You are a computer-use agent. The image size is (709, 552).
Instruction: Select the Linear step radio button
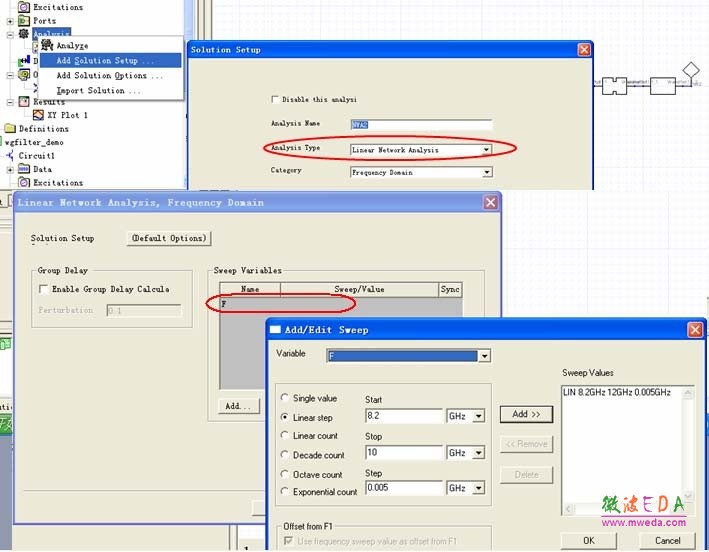tap(284, 417)
